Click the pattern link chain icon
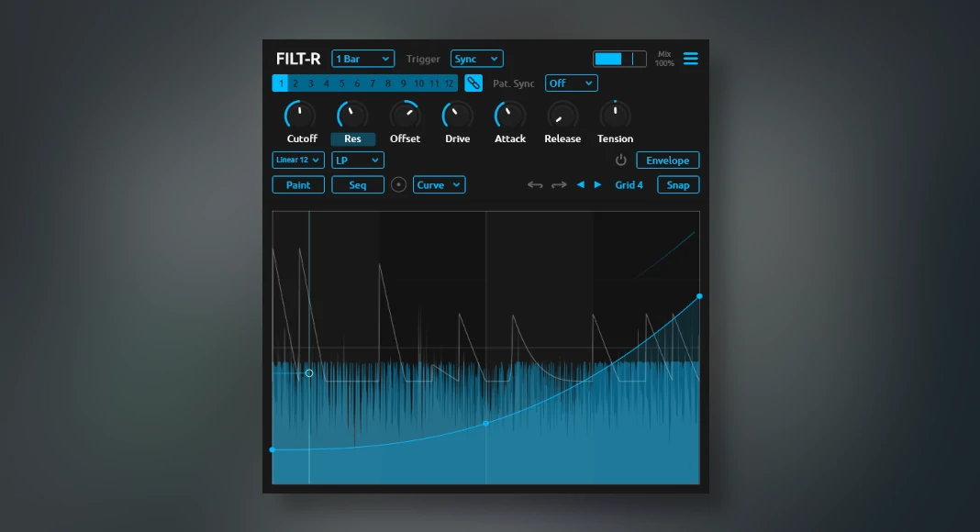Screen dimensions: 980x532 tap(473, 83)
